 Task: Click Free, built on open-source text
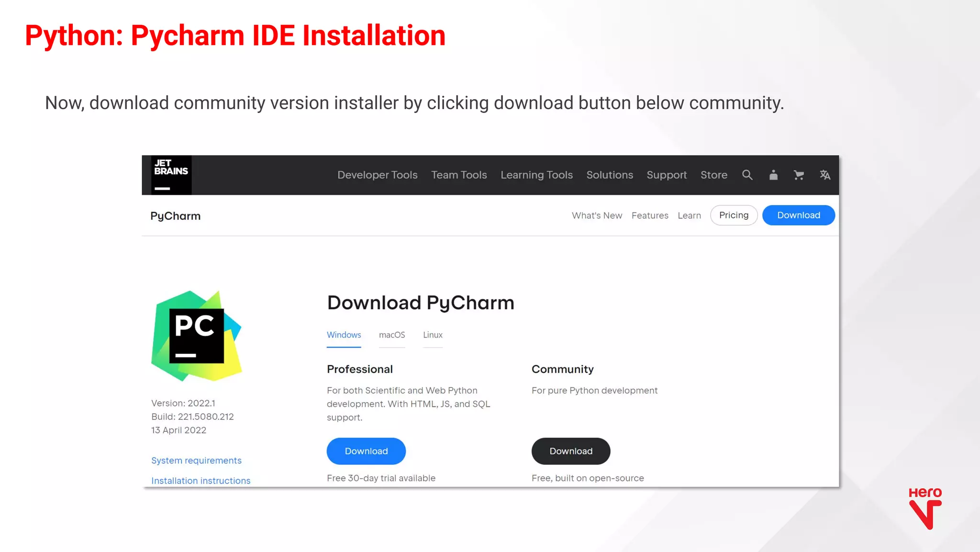point(588,478)
